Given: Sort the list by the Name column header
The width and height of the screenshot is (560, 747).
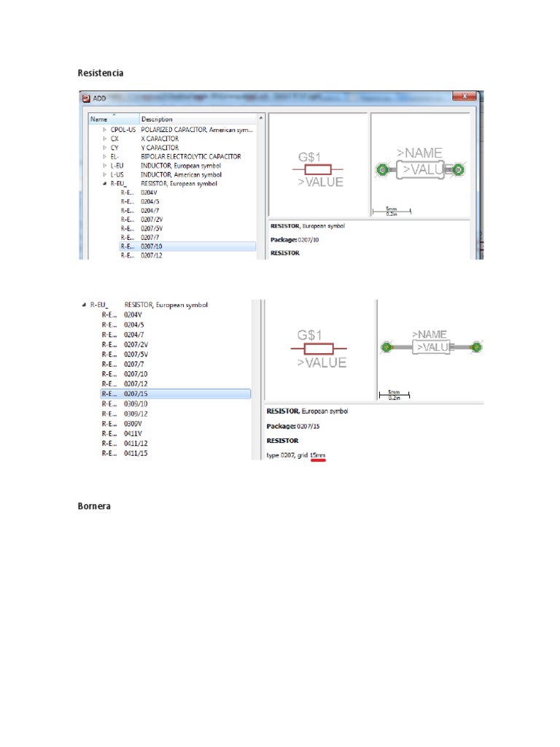Looking at the screenshot, I should (x=113, y=119).
